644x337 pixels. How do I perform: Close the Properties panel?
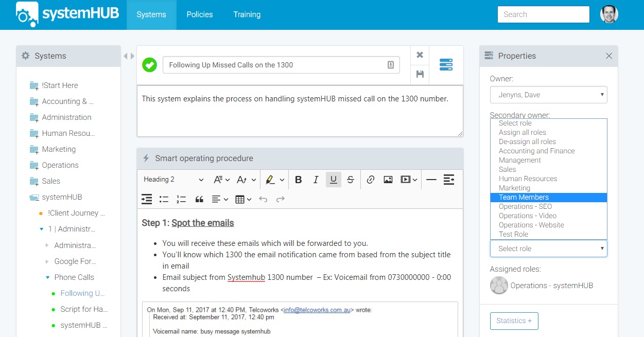click(x=609, y=56)
